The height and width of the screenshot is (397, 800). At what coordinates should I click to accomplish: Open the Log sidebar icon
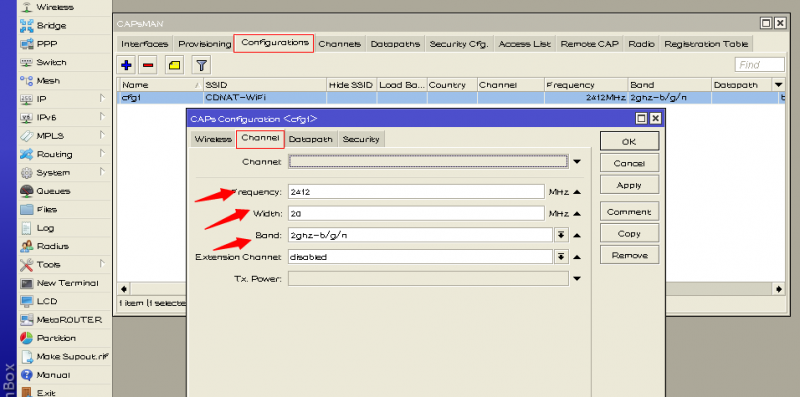click(27, 228)
